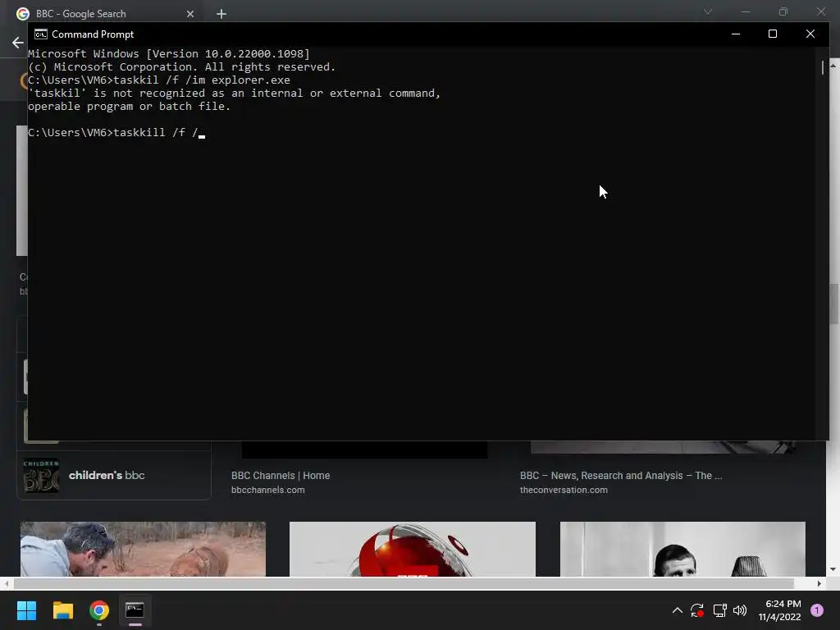
Task: Open File Explorer from the taskbar
Action: (62, 610)
